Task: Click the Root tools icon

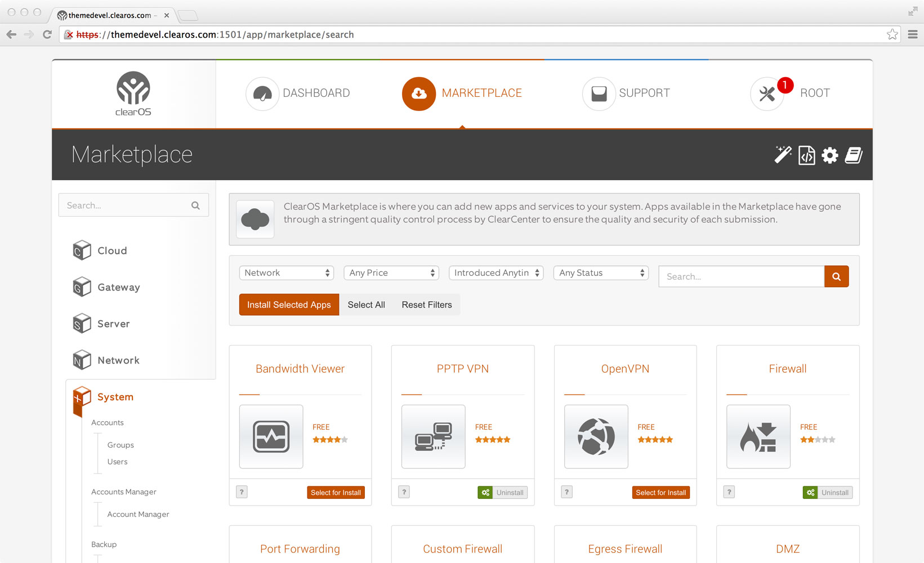Action: coord(767,93)
